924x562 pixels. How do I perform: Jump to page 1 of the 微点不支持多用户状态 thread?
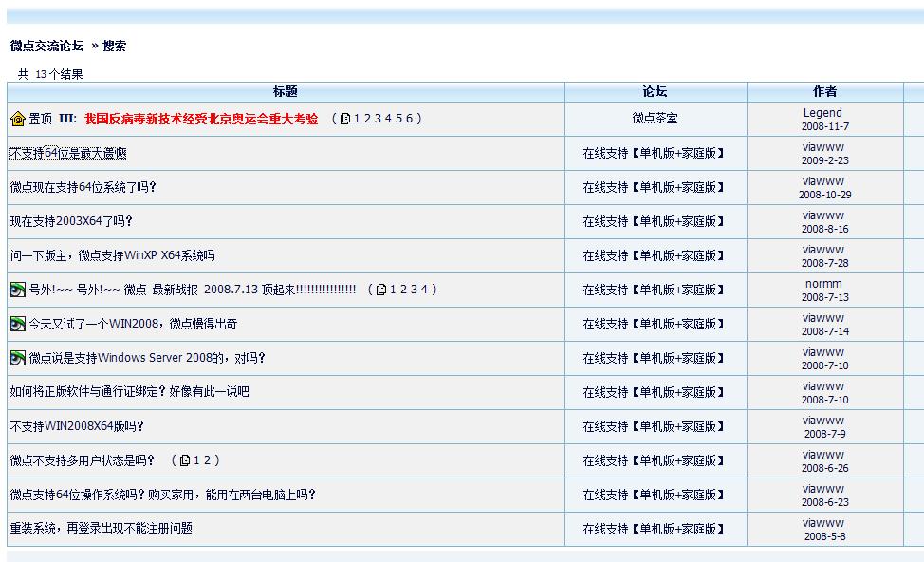pos(196,460)
